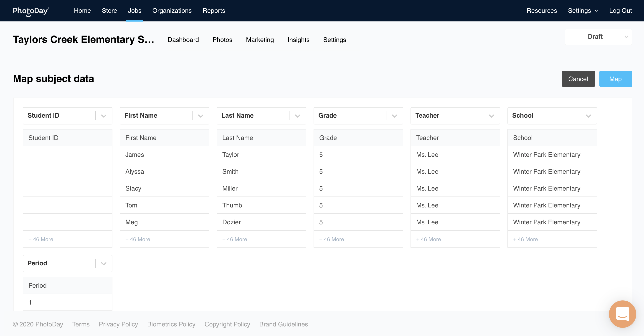Show 46 more First Name rows
The height and width of the screenshot is (336, 644).
coord(138,239)
